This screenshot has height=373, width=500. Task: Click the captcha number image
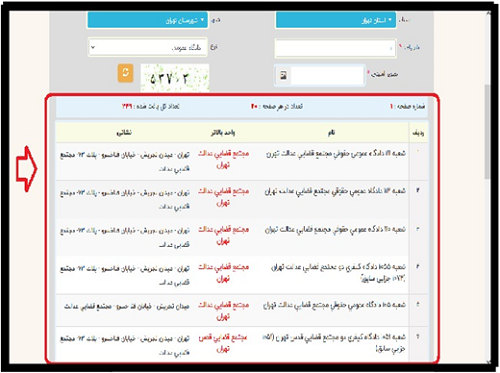tap(175, 78)
